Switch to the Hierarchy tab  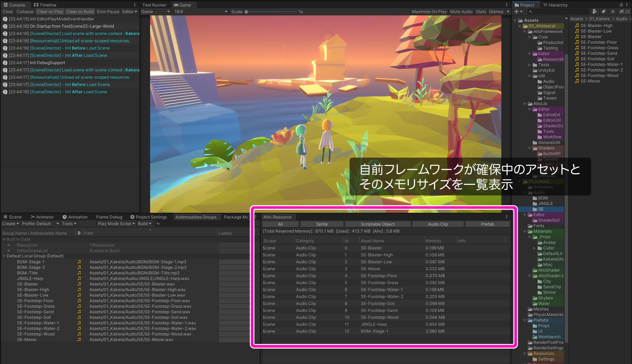coord(555,5)
